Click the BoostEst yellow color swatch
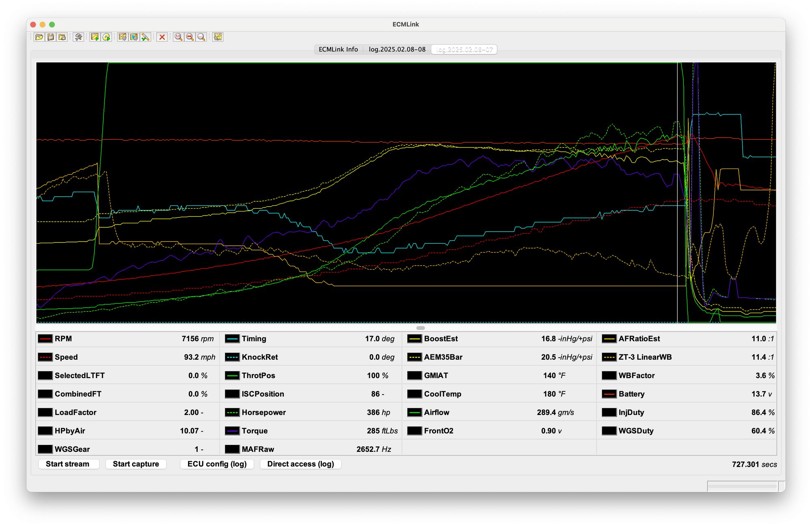Image resolution: width=812 pixels, height=527 pixels. (415, 339)
